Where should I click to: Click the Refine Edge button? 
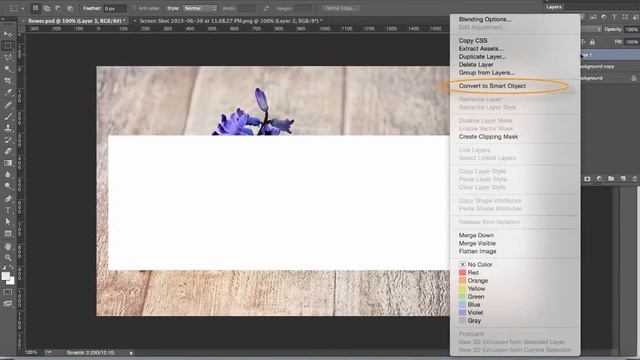(x=340, y=8)
